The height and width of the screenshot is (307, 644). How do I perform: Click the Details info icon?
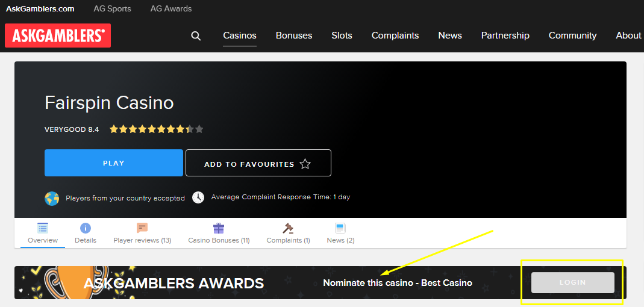coord(86,228)
